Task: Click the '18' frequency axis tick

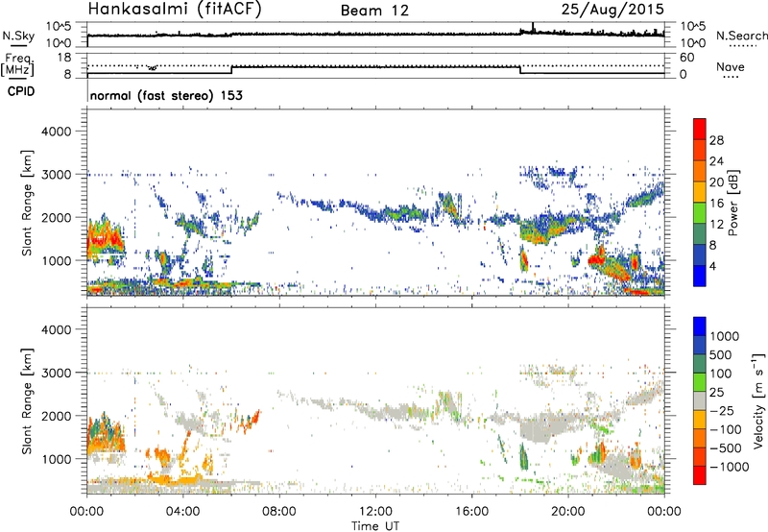Action: 62,57
